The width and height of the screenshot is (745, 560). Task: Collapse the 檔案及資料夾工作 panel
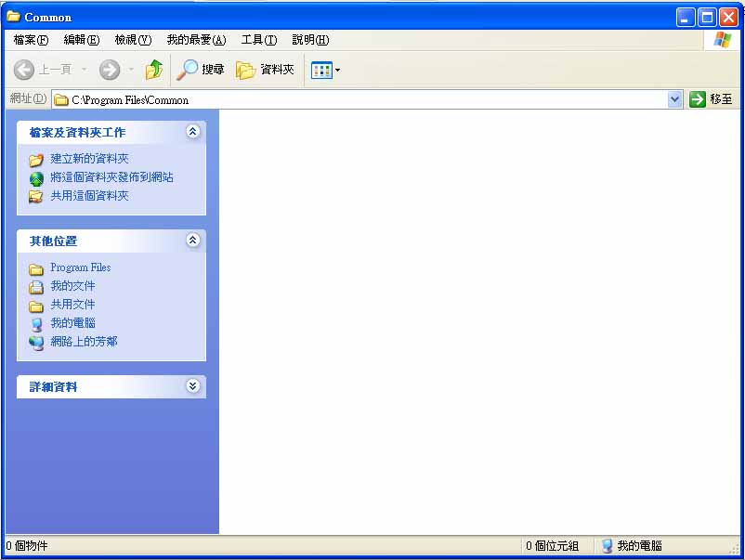pyautogui.click(x=192, y=132)
